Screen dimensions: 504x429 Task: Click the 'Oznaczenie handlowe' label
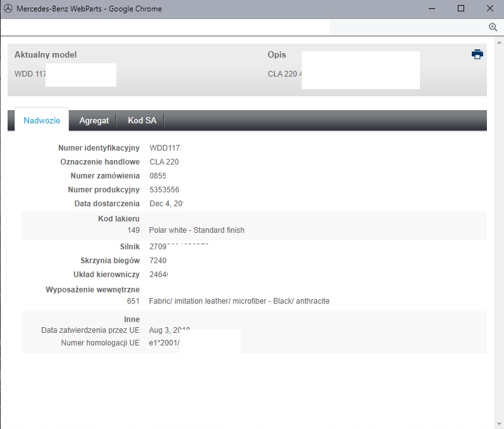100,162
